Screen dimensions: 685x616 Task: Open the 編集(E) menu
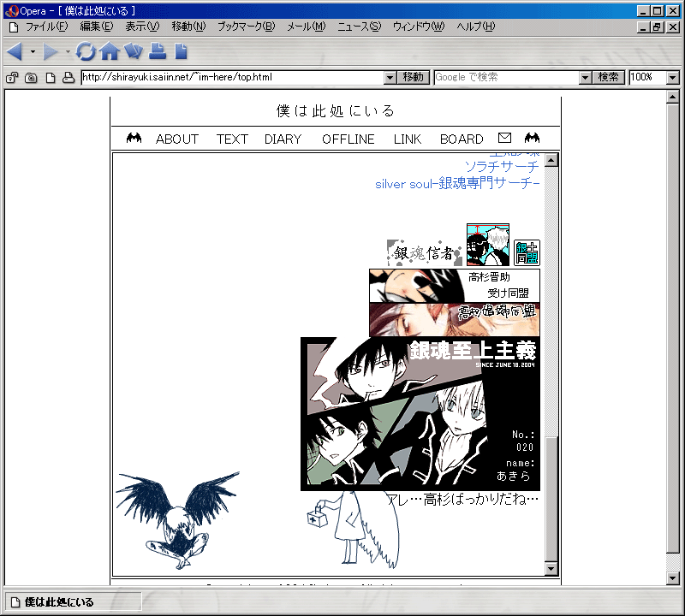(97, 27)
